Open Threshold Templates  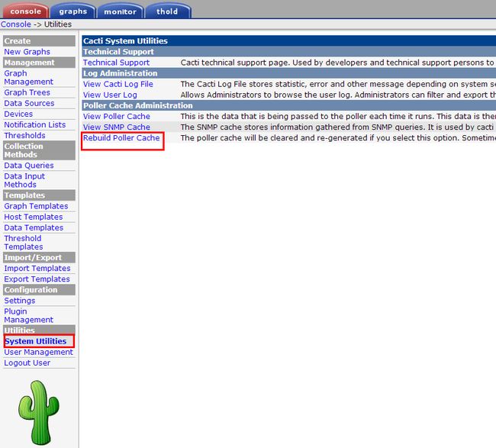[x=24, y=243]
